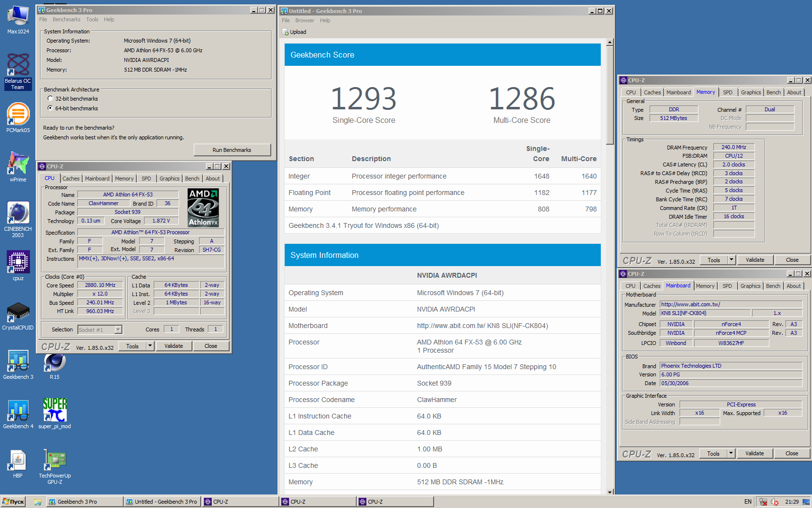Image resolution: width=812 pixels, height=508 pixels.
Task: Click the show desktop tray icon
Action: [806, 502]
